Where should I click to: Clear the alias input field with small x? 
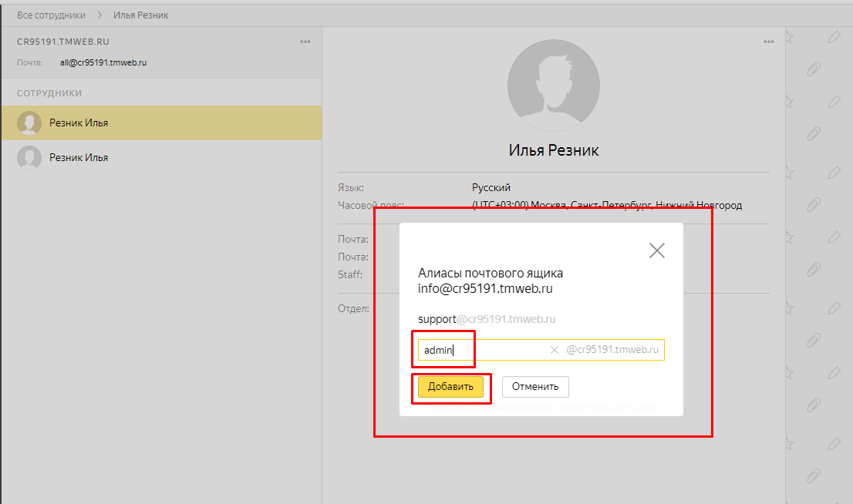pos(555,350)
